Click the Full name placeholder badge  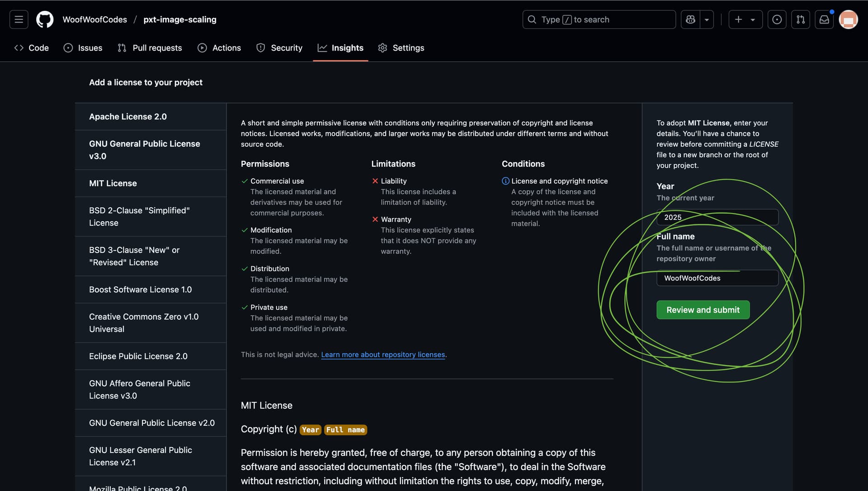(x=345, y=430)
